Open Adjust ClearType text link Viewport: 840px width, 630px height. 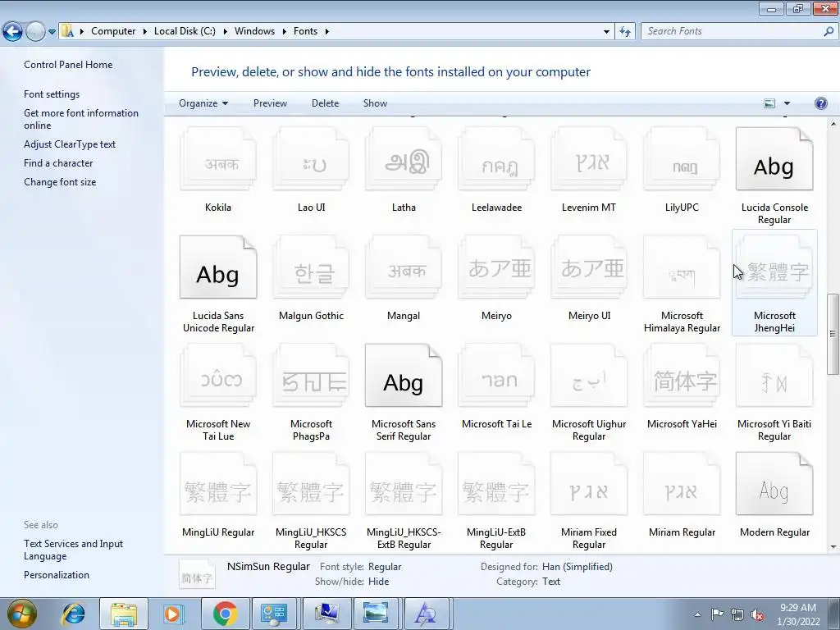(70, 144)
